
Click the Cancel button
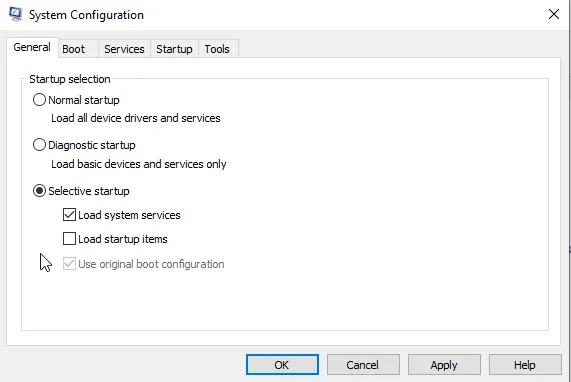click(363, 365)
